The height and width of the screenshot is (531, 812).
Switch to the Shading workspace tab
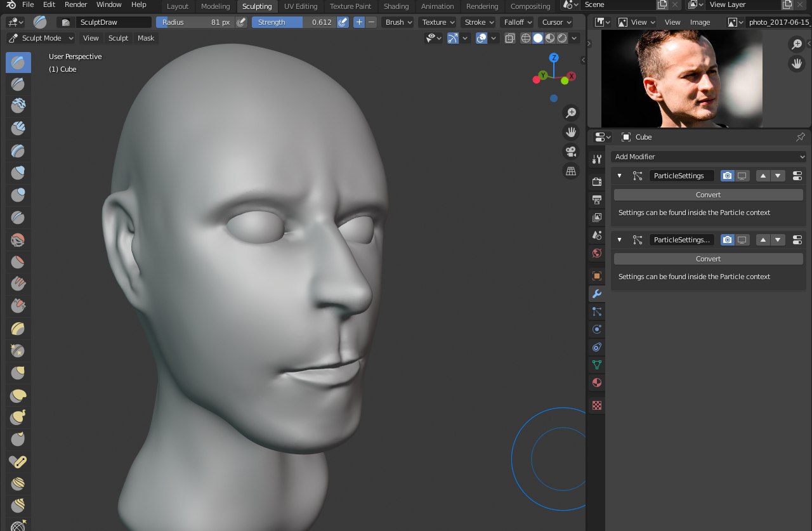pyautogui.click(x=396, y=6)
